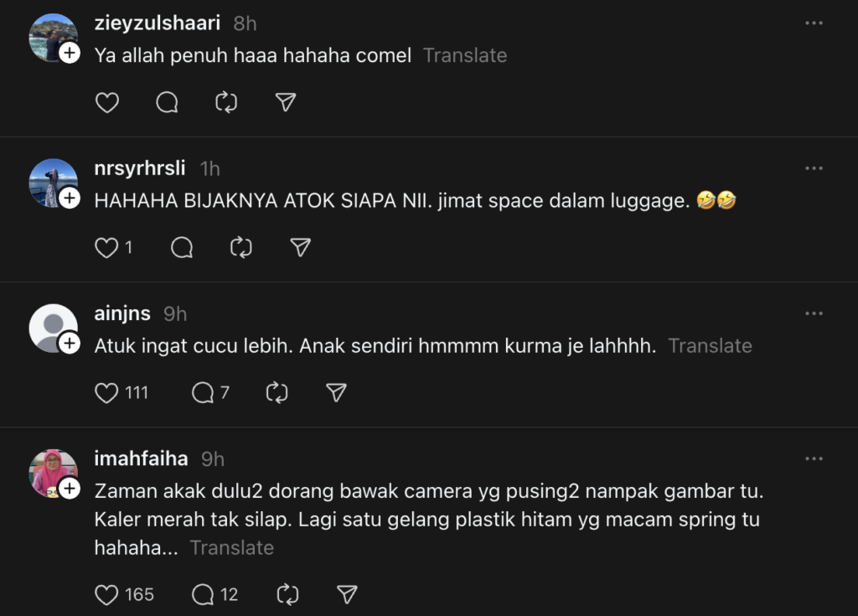Repost nrsyrhrsli's comment
This screenshot has width=858, height=616.
[x=241, y=247]
